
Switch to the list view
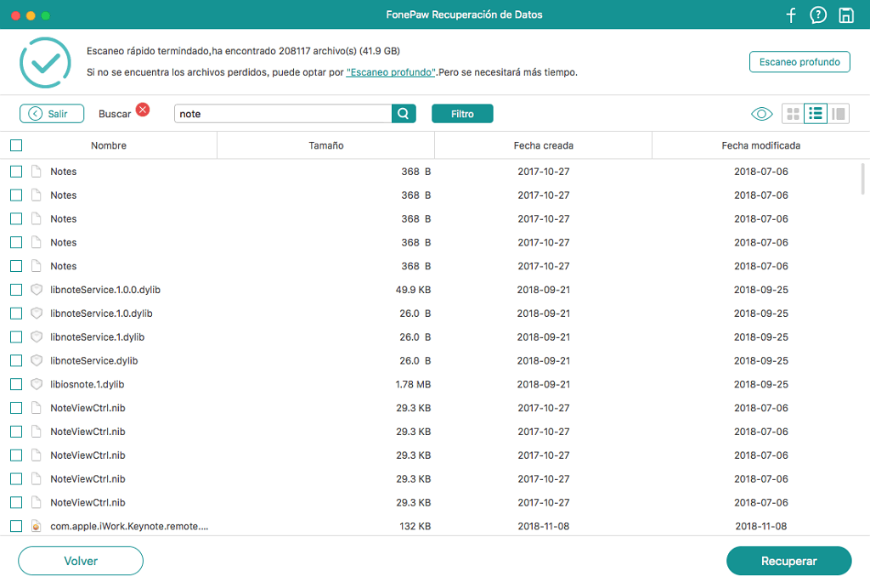pyautogui.click(x=816, y=114)
